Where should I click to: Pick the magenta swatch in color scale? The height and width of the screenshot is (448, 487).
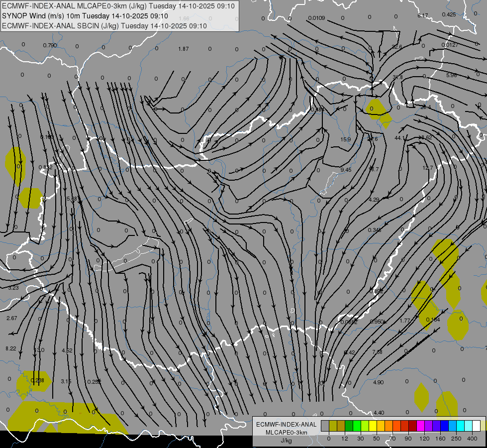[420, 426]
